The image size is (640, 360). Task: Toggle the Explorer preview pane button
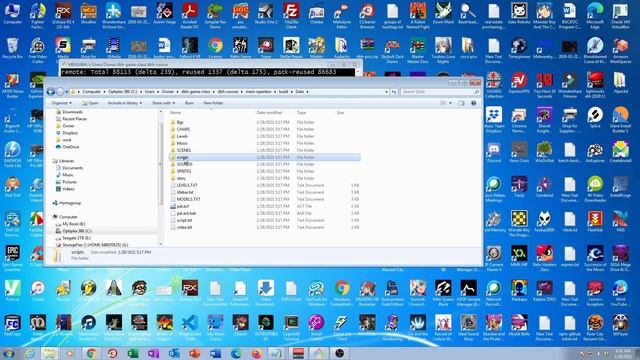tap(462, 103)
